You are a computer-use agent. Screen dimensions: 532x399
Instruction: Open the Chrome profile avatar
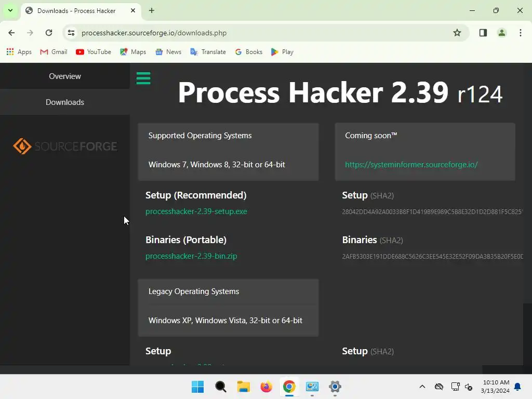501,33
